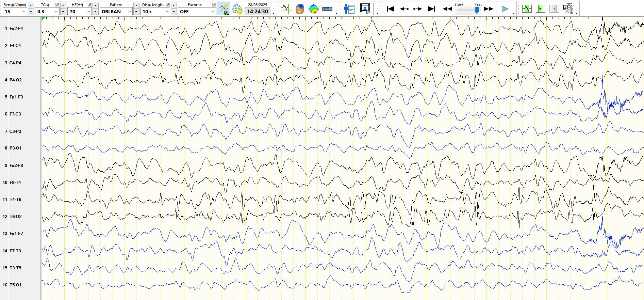Click the grey page-back panel icon
The height and width of the screenshot is (300, 644).
pos(554,9)
